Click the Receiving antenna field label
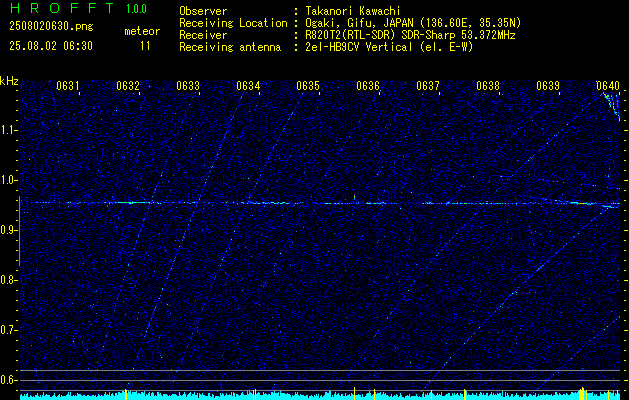Image resolution: width=629 pixels, height=400 pixels. (x=230, y=47)
